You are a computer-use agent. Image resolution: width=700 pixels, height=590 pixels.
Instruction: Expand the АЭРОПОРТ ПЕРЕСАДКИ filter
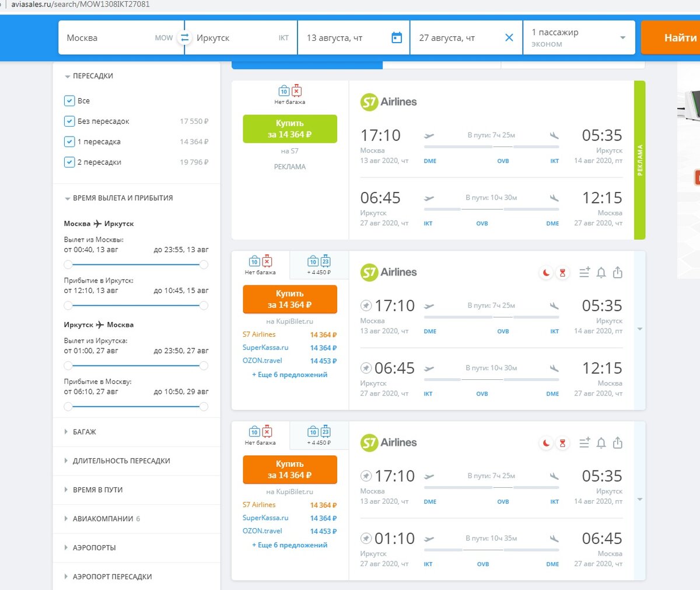coord(108,577)
